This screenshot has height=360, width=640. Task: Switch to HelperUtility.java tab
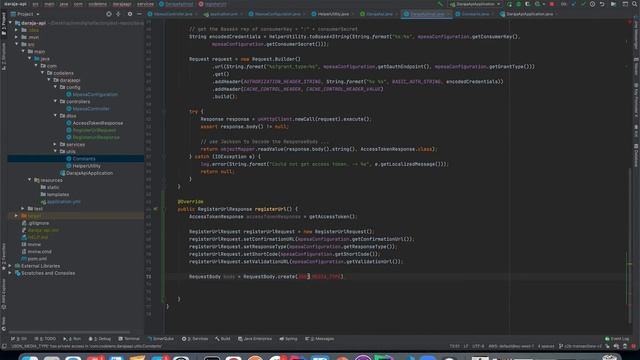pos(330,14)
